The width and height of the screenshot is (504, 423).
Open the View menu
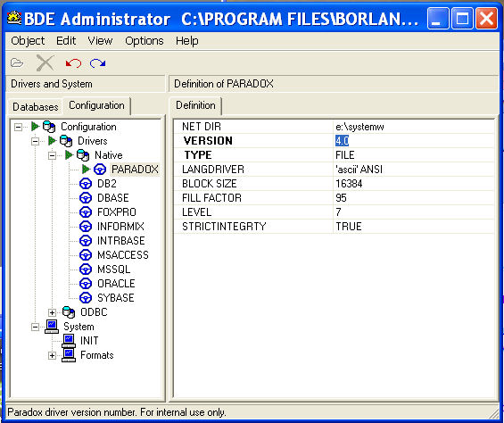point(100,41)
